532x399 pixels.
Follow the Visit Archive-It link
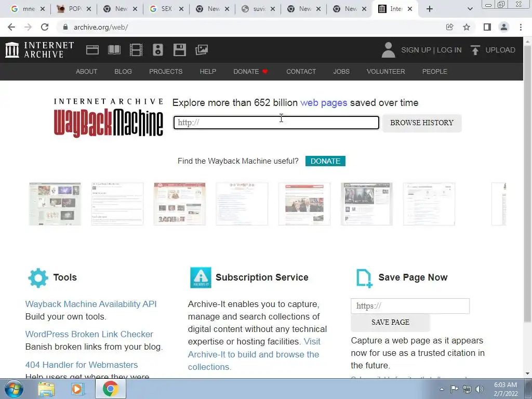[x=254, y=354]
